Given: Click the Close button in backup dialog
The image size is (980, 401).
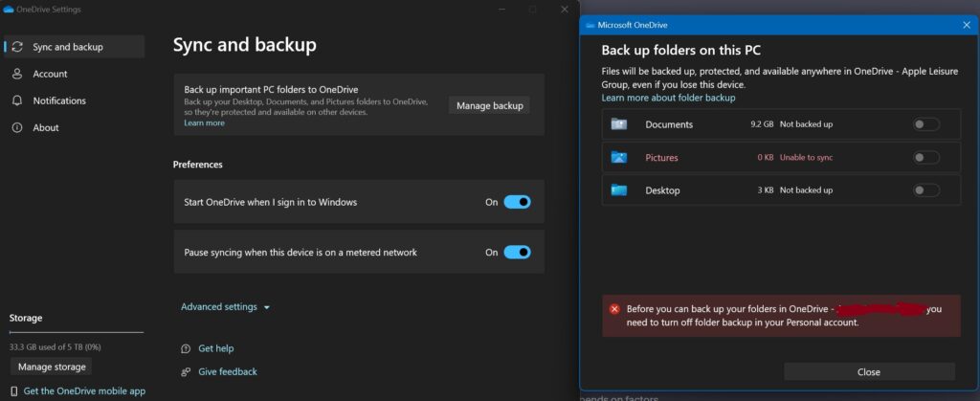Looking at the screenshot, I should (869, 371).
